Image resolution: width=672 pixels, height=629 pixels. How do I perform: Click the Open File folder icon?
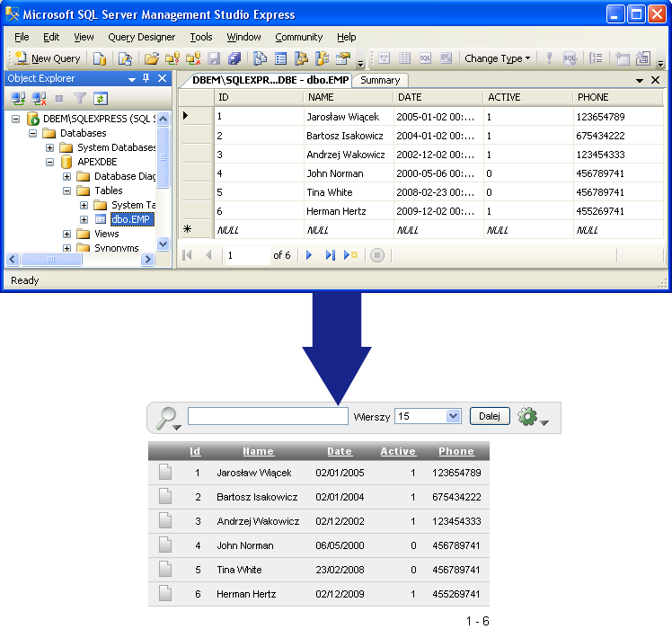[x=151, y=58]
